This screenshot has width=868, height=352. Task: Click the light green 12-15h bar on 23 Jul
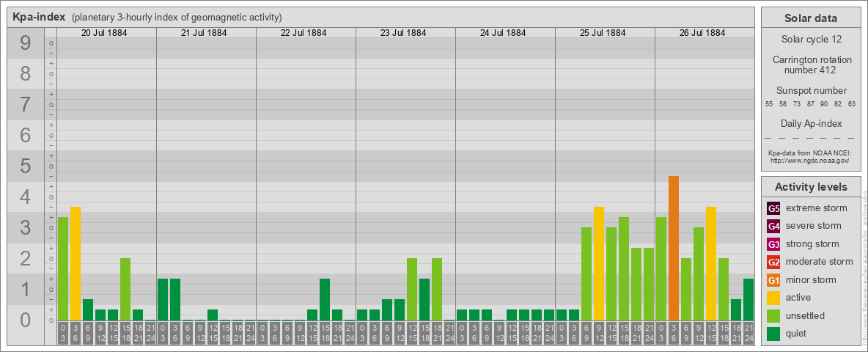coord(412,290)
